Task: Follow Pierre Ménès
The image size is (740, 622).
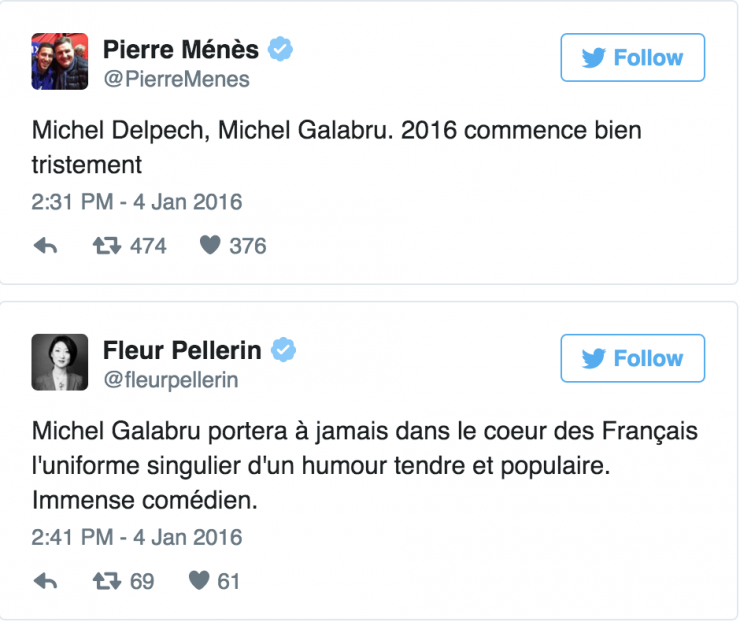Action: pyautogui.click(x=632, y=58)
